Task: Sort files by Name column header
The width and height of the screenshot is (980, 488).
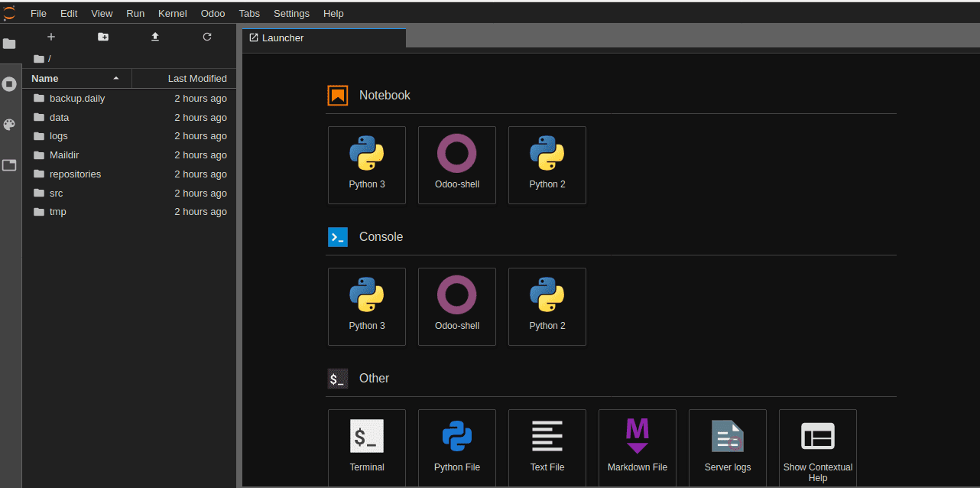Action: (x=77, y=78)
